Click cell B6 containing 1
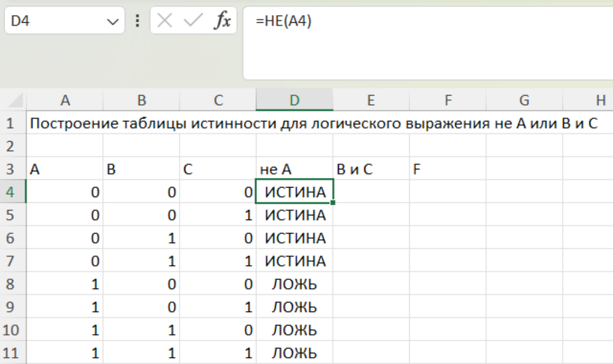613x364 pixels. (x=141, y=238)
